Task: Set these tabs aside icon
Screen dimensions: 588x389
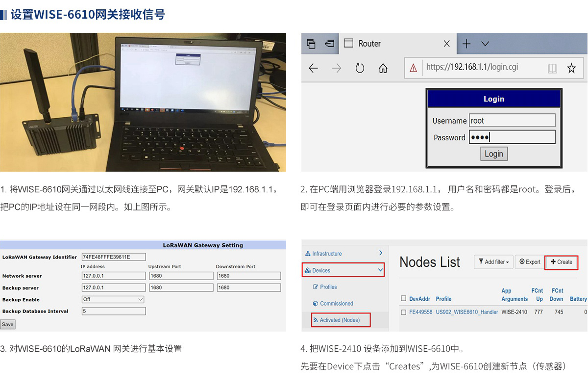Action: click(x=329, y=44)
